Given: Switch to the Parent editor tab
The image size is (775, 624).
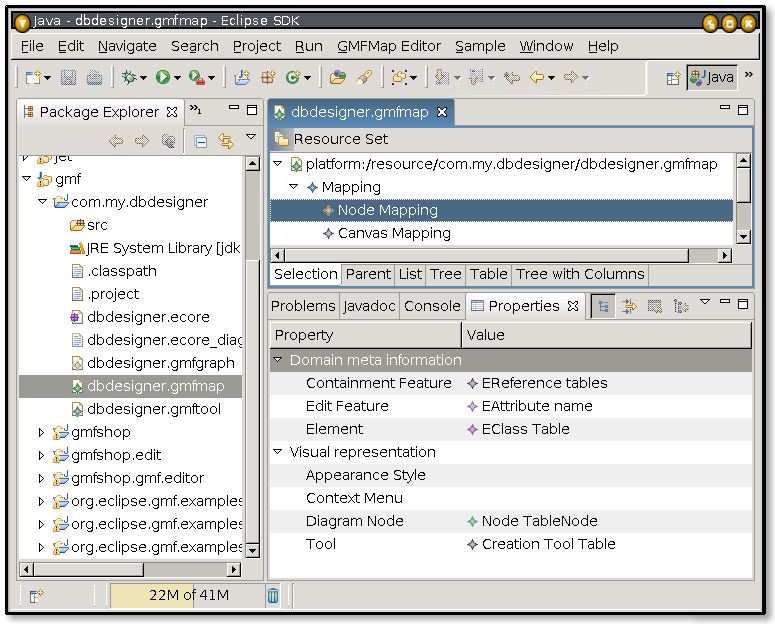Looking at the screenshot, I should (x=368, y=274).
